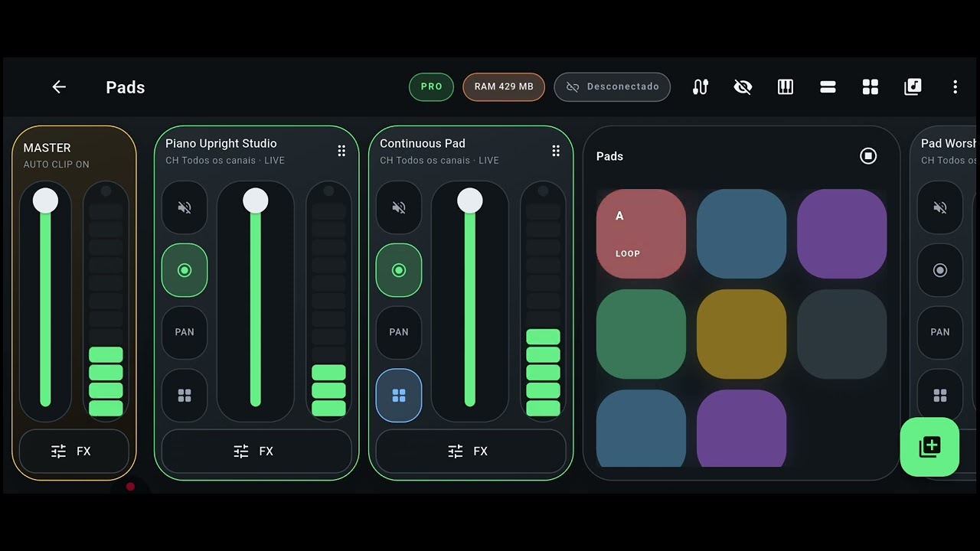Open Continuous Pad drag handle menu
This screenshot has height=551, width=980.
tap(556, 151)
